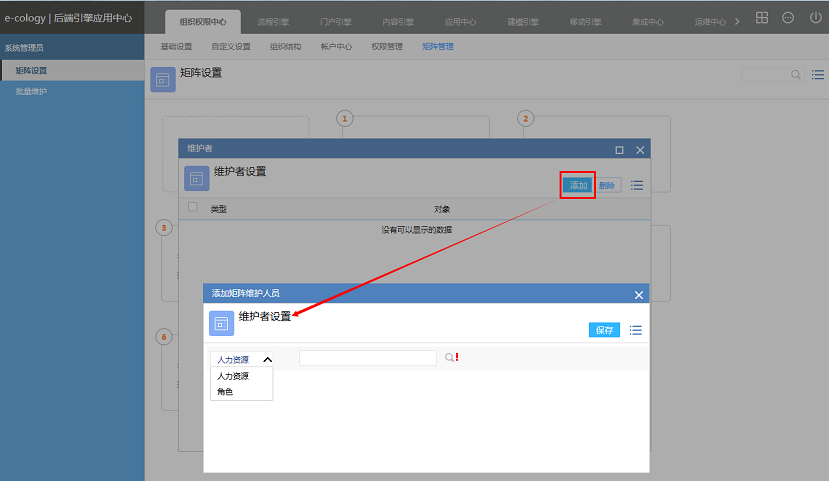This screenshot has width=829, height=481.
Task: Click the object input field in add dialog
Action: coord(368,358)
